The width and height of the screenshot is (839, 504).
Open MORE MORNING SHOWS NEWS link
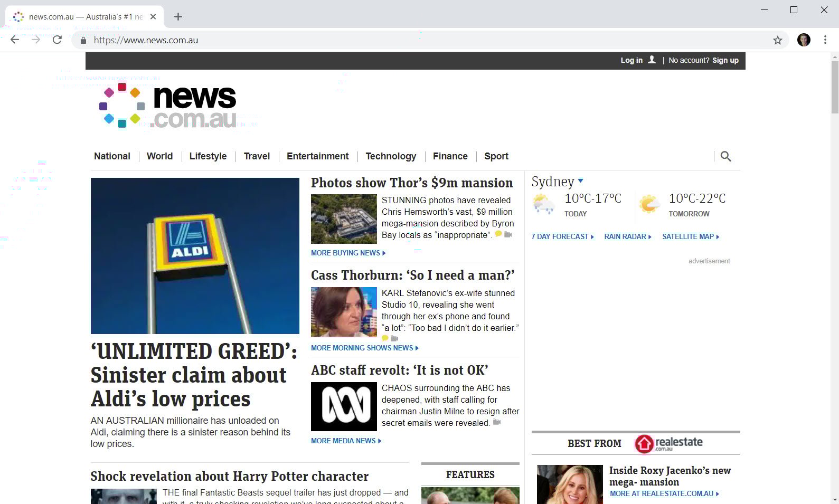365,348
